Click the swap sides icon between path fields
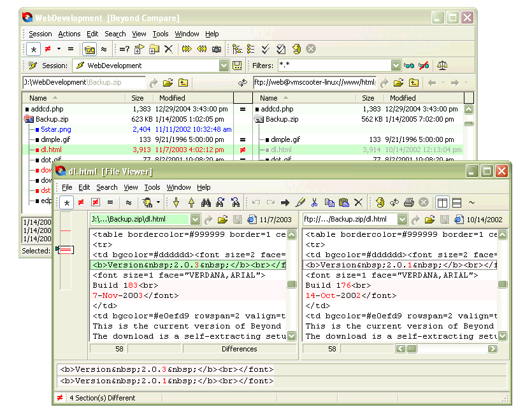 click(242, 83)
